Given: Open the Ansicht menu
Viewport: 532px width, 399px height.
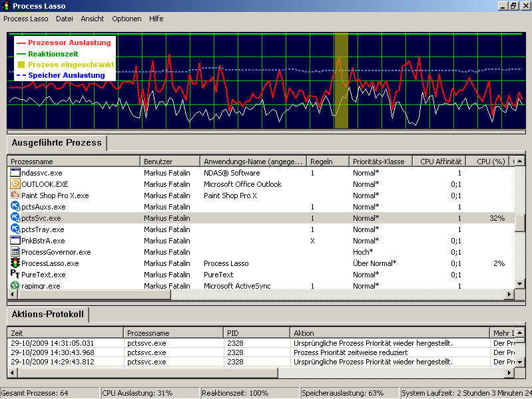Looking at the screenshot, I should pos(93,19).
